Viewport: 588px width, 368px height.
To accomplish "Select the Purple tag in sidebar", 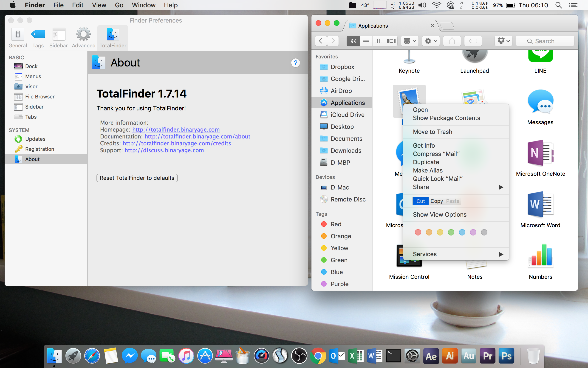I will 342,284.
